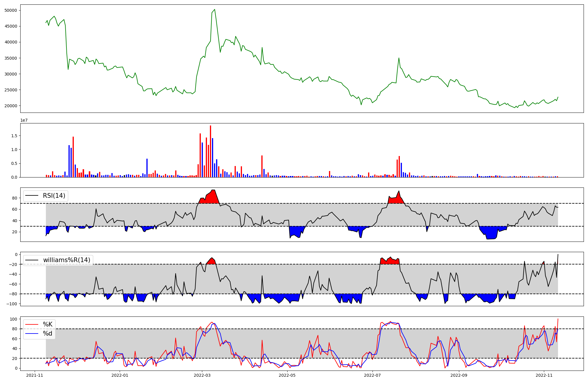The image size is (588, 382).
Task: Click the williams%R(14) legend label
Action: coord(67,260)
